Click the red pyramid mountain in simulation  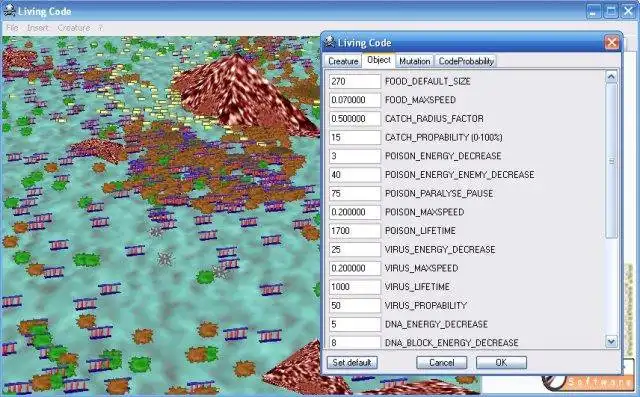point(242,93)
